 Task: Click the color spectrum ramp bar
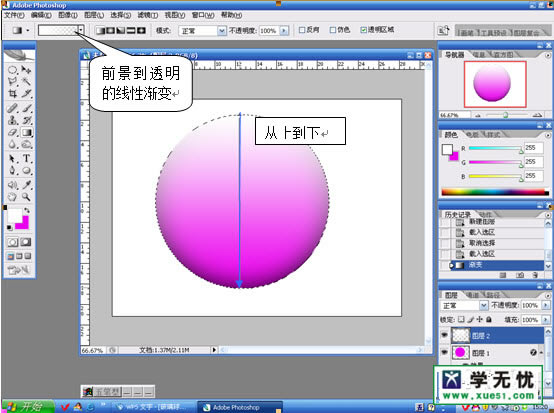pos(495,193)
